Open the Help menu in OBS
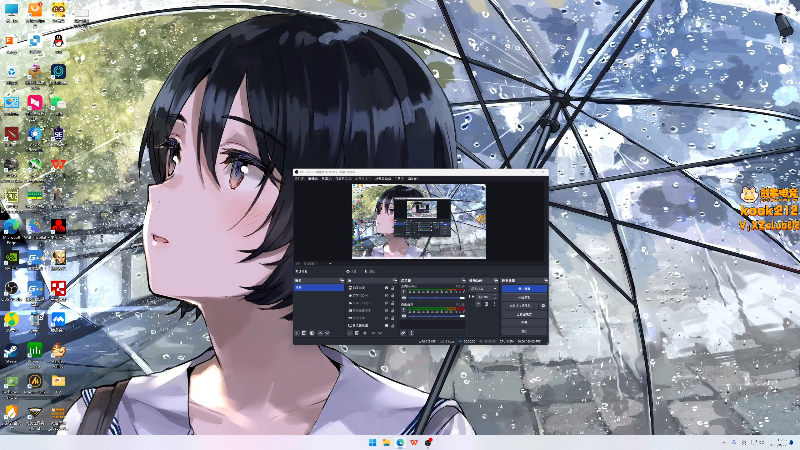This screenshot has width=800, height=450. tap(413, 179)
